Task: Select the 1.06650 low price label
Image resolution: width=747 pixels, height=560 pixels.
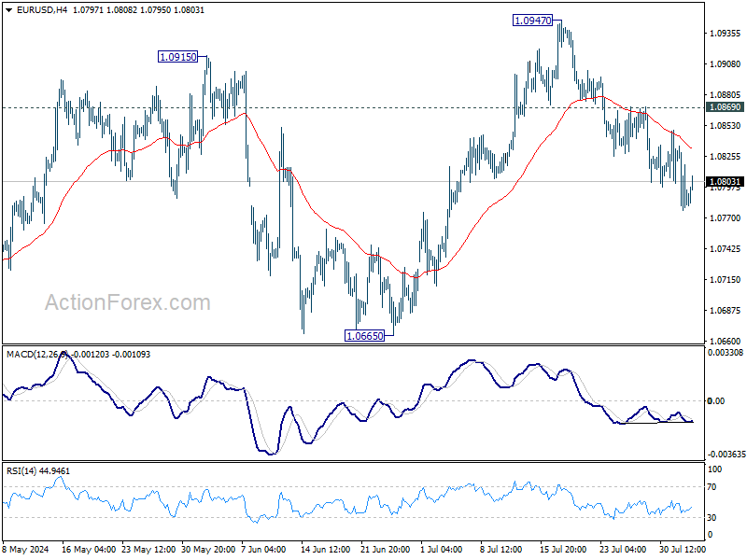Action: [364, 336]
